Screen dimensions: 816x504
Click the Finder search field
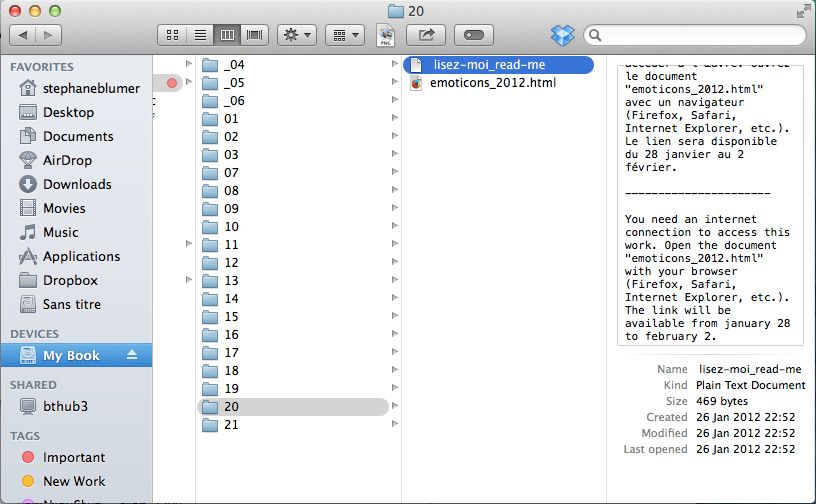click(695, 35)
